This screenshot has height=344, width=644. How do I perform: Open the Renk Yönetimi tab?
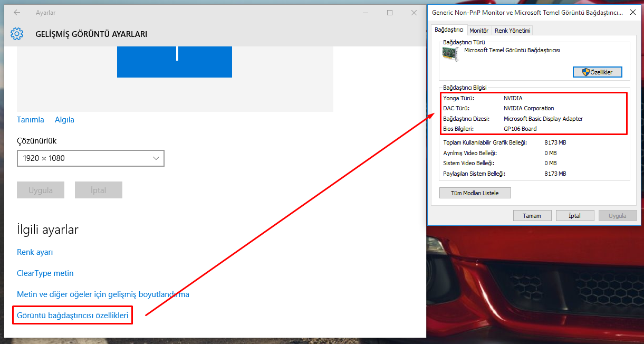point(512,31)
